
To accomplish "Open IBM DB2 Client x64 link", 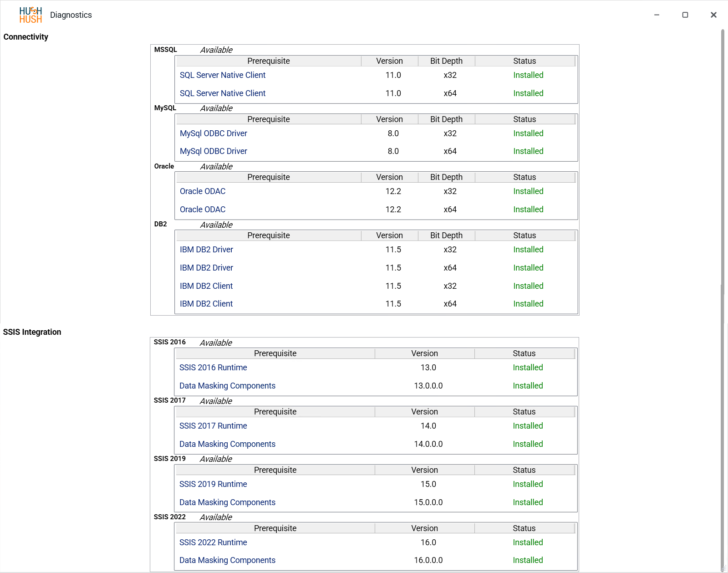I will (206, 304).
